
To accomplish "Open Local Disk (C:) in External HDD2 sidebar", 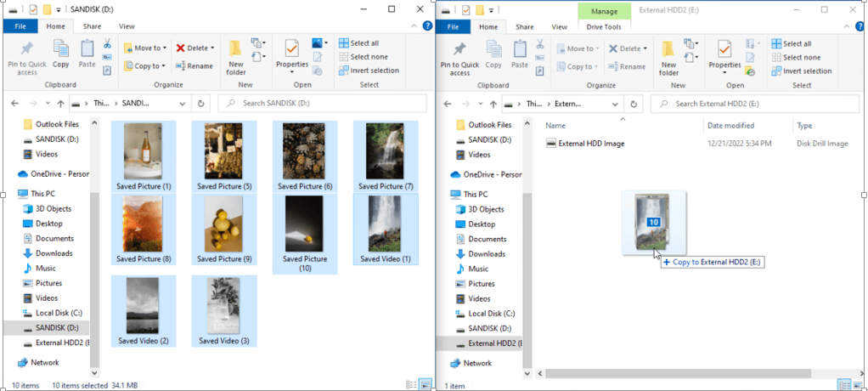I will [x=486, y=313].
